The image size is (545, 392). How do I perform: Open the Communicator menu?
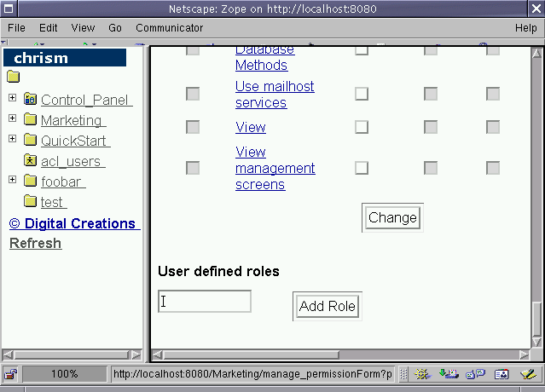coord(169,28)
